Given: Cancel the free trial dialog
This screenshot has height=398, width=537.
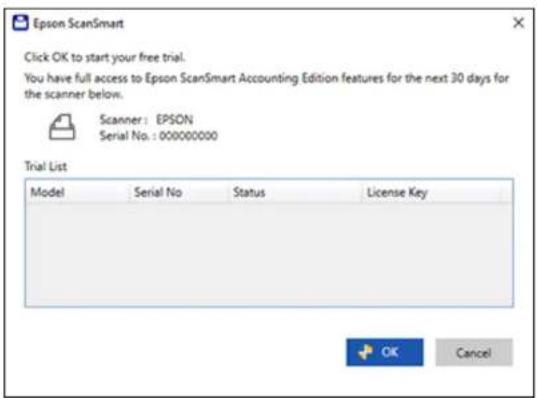Looking at the screenshot, I should pos(474,352).
